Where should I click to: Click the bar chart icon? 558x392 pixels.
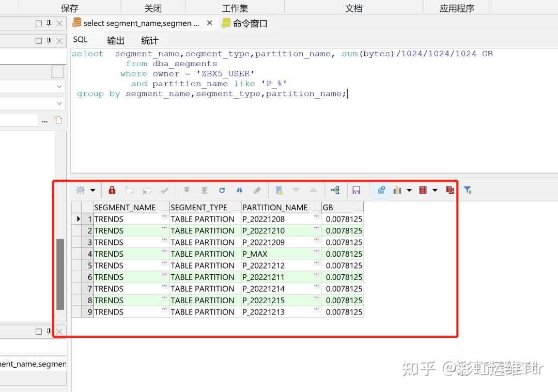(397, 190)
